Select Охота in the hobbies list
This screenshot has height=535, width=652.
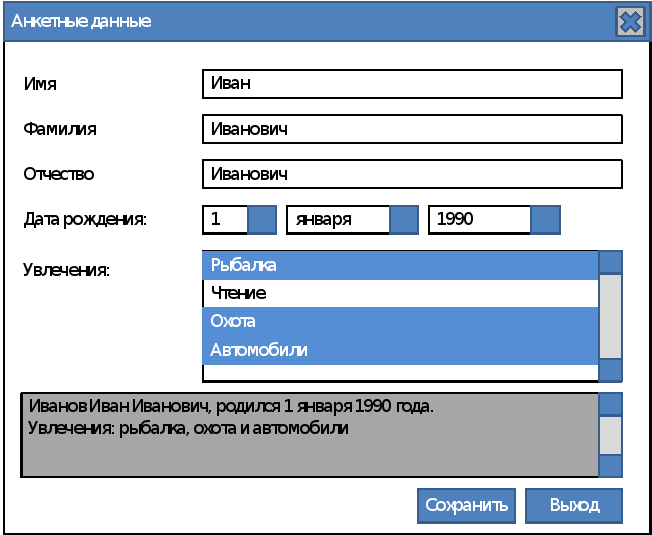400,321
